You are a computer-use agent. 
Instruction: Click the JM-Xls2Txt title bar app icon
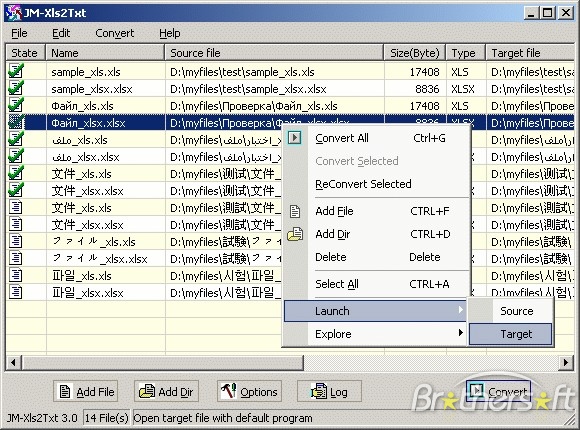13,13
